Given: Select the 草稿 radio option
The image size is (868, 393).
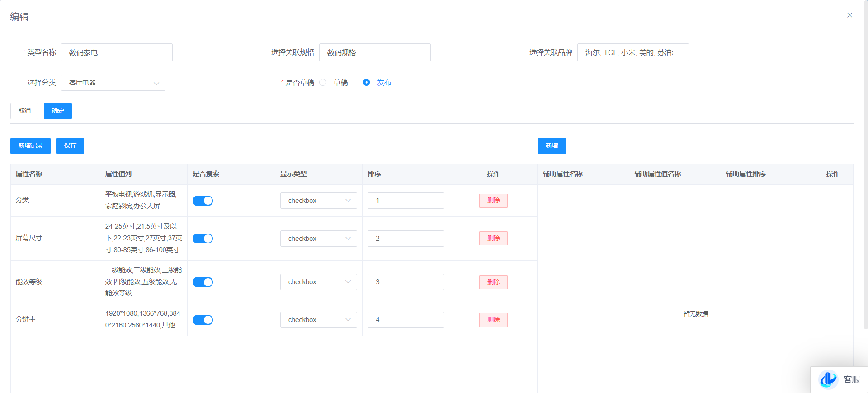Looking at the screenshot, I should point(323,82).
